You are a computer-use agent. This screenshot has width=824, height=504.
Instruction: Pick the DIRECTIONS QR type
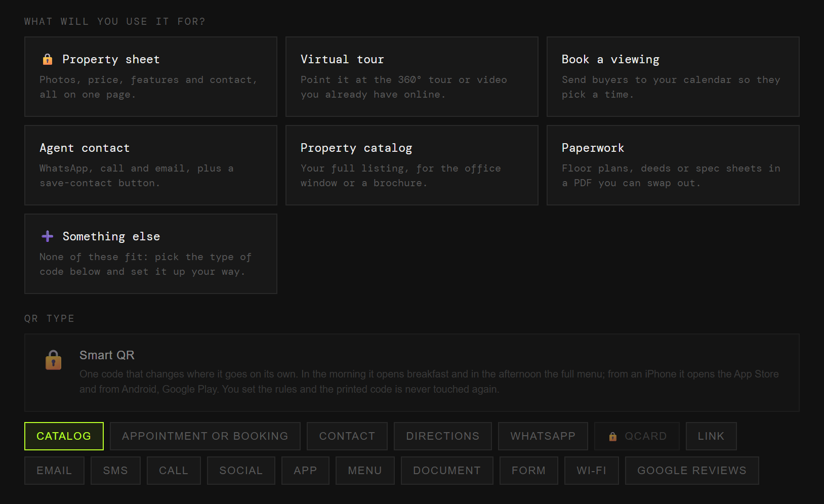(x=443, y=436)
